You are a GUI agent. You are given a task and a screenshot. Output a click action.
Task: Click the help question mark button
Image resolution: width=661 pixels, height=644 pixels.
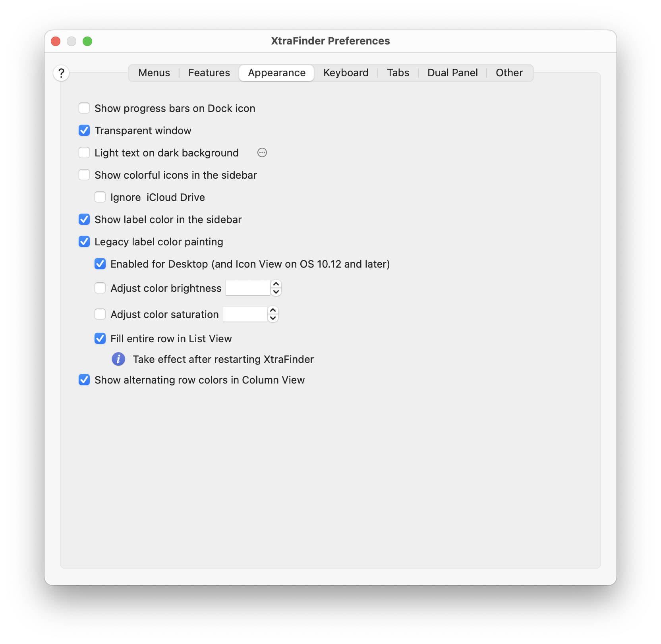coord(61,73)
